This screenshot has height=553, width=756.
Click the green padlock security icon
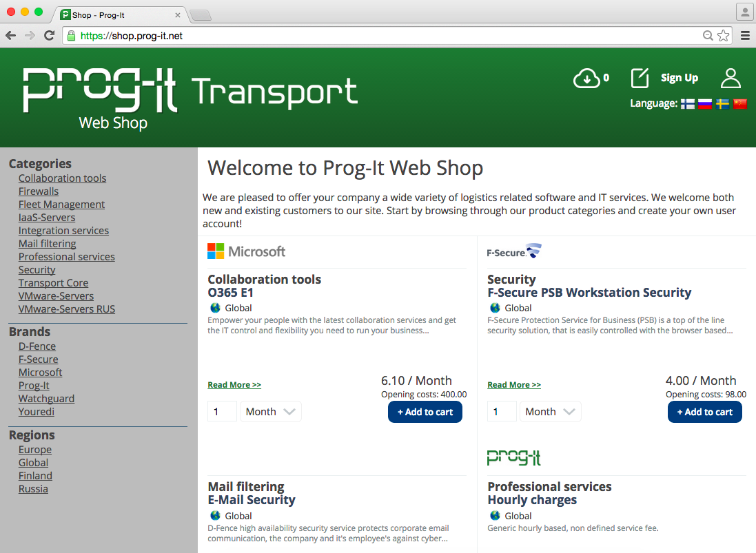[71, 36]
